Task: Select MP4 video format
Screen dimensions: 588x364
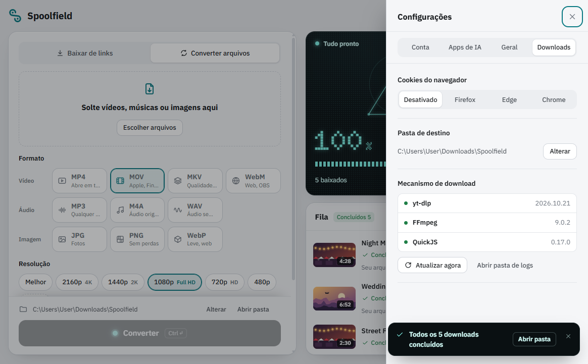Action: click(79, 181)
